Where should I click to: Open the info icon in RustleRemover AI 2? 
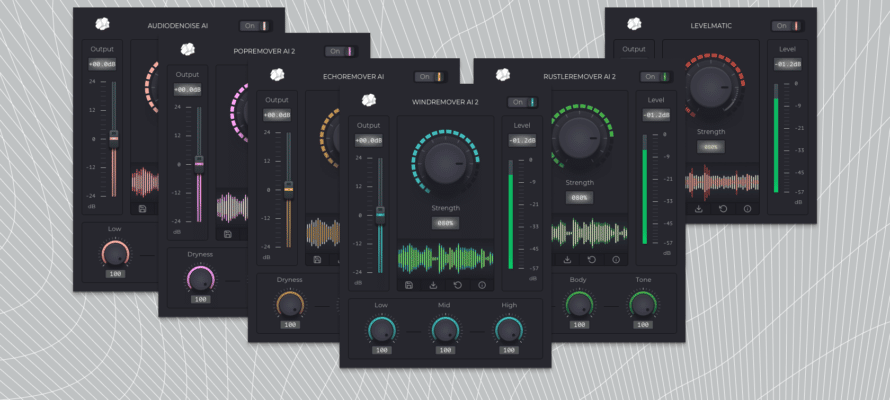point(616,259)
